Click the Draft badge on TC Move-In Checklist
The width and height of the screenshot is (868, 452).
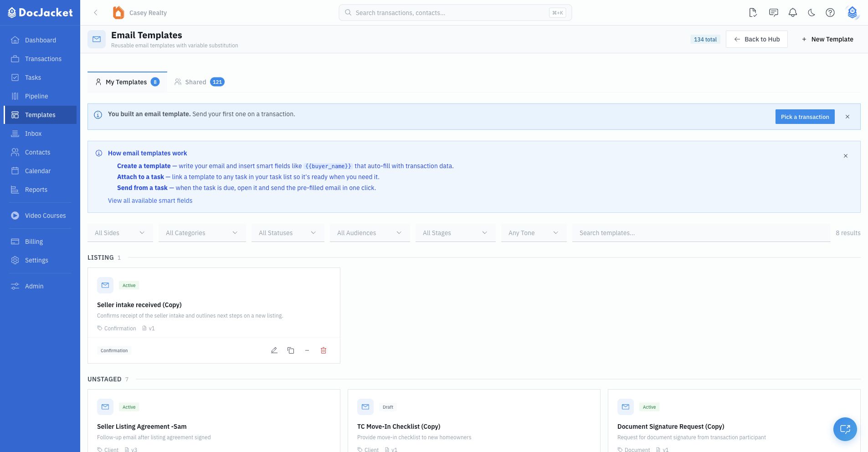pos(388,407)
